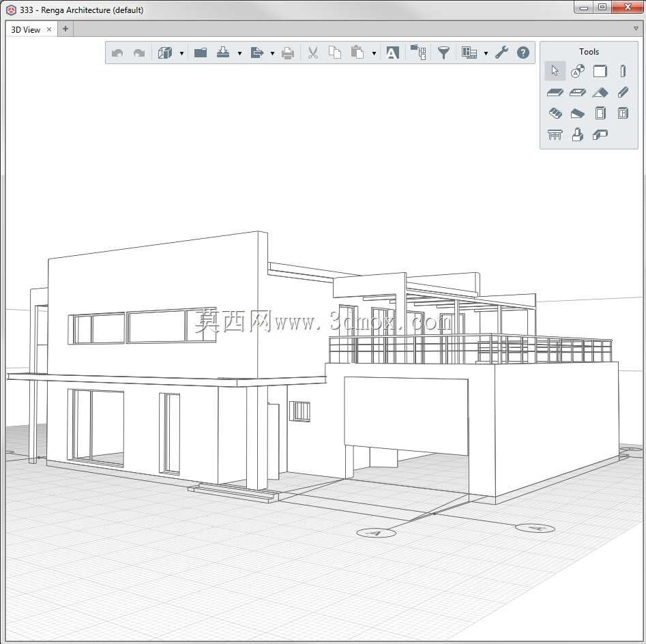This screenshot has width=646, height=644.
Task: Open the tab list arrow at right of tab bar
Action: click(x=636, y=29)
